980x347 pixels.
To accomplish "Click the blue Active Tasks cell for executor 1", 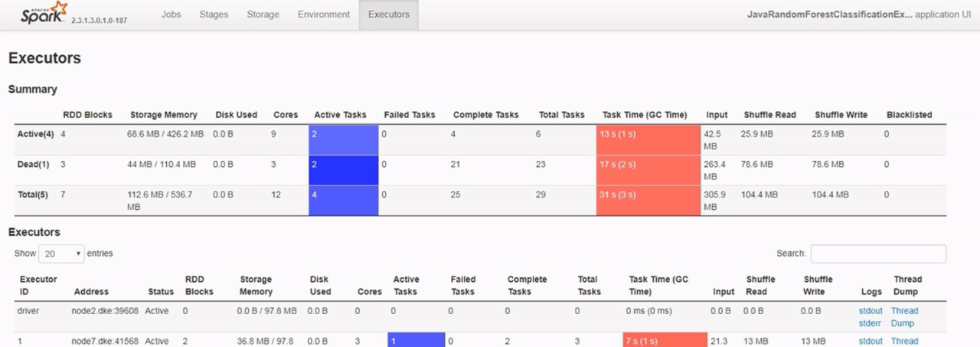I will pyautogui.click(x=416, y=340).
